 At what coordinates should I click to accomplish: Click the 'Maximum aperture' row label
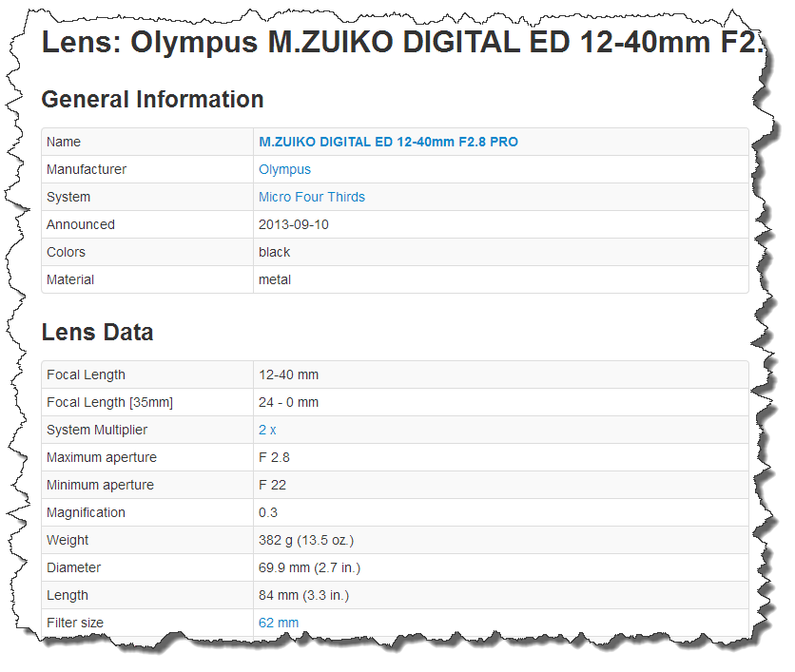102,457
